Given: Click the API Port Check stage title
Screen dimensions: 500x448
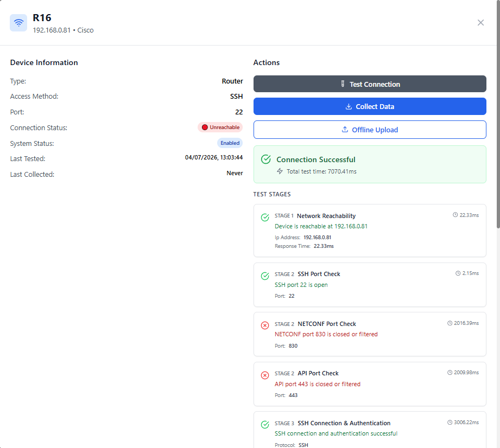Looking at the screenshot, I should pyautogui.click(x=318, y=373).
